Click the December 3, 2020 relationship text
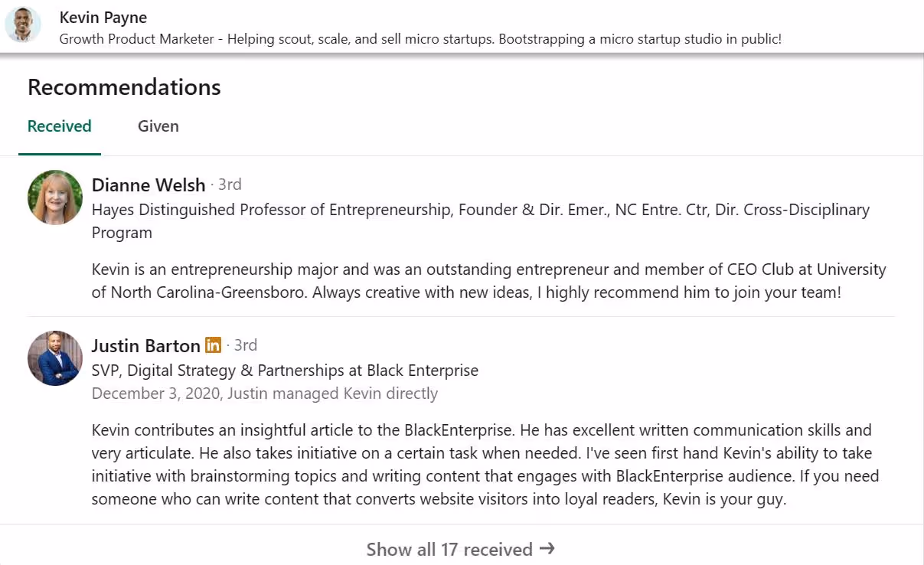This screenshot has width=924, height=565. pyautogui.click(x=264, y=393)
